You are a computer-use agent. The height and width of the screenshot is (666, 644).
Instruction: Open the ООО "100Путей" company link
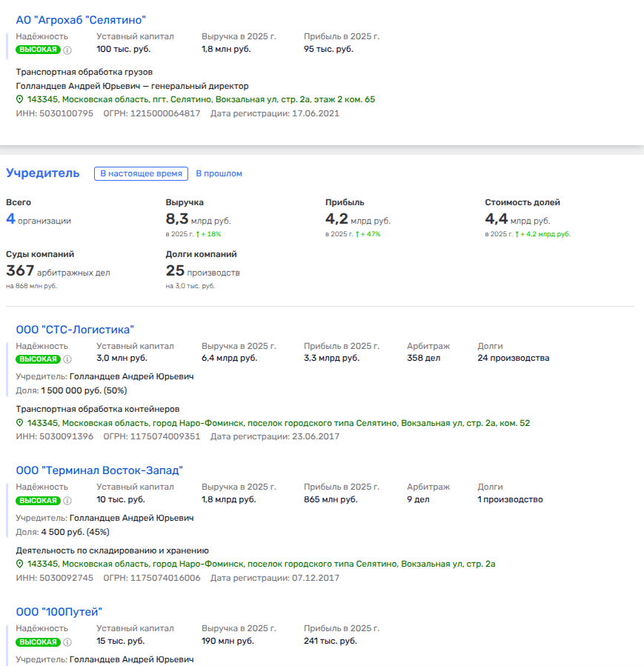(x=59, y=612)
